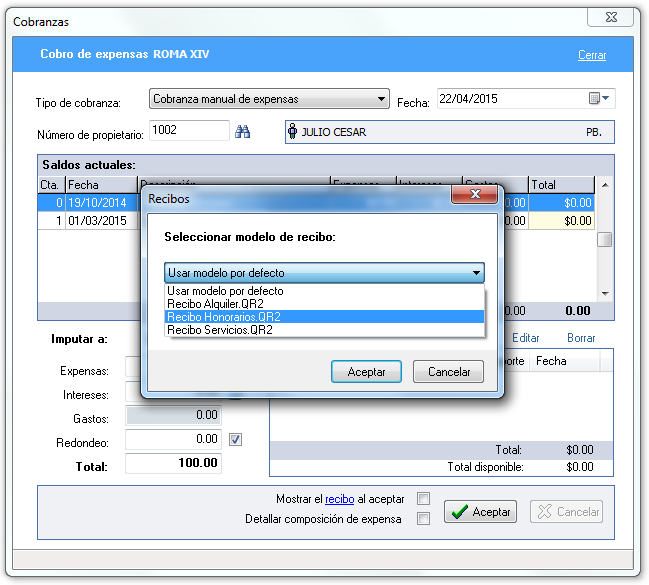The width and height of the screenshot is (649, 585).
Task: Select Usar modelo por defecto list entry
Action: coord(226,290)
